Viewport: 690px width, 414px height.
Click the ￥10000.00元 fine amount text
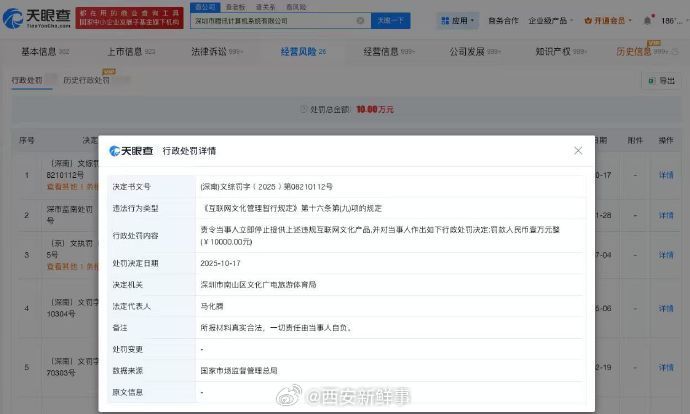pyautogui.click(x=226, y=242)
